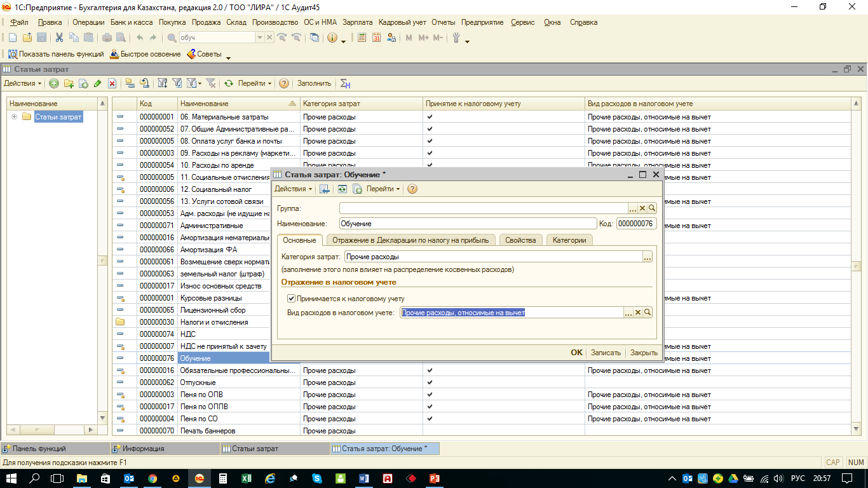Open Excel from Windows taskbar
868x488 pixels.
point(246,478)
